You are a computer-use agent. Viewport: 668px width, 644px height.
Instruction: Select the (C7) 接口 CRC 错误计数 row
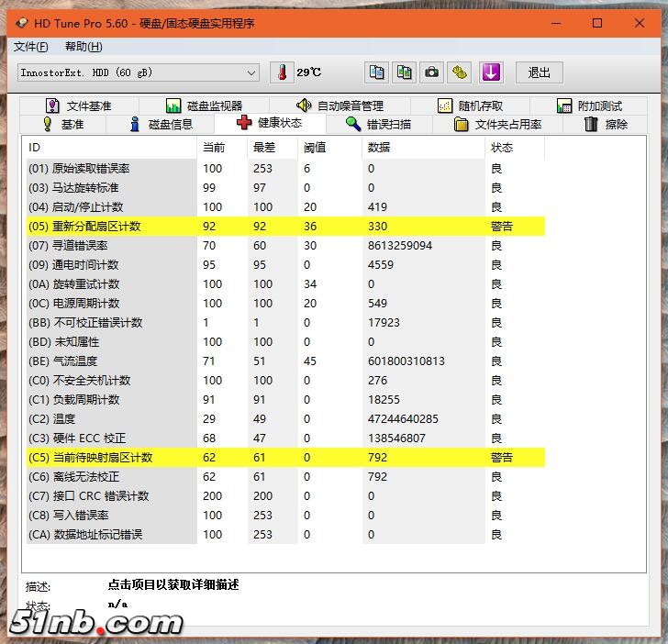click(285, 496)
